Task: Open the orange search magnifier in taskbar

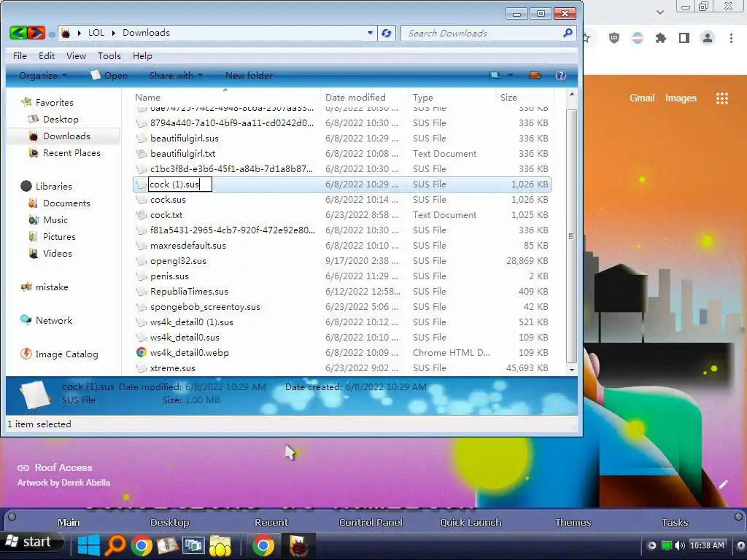Action: (x=115, y=545)
